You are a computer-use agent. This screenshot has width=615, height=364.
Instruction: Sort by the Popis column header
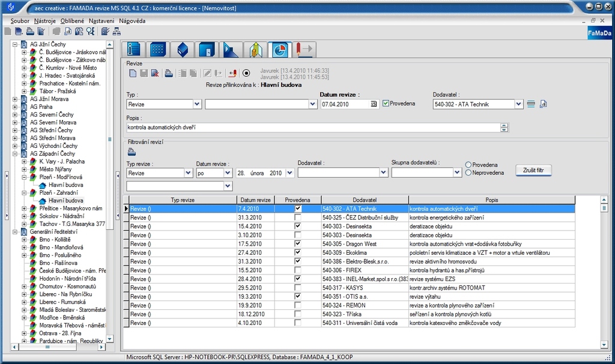(x=492, y=200)
